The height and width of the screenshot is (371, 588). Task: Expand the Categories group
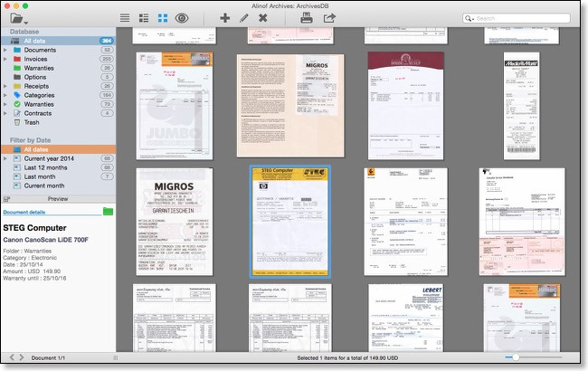coord(5,95)
